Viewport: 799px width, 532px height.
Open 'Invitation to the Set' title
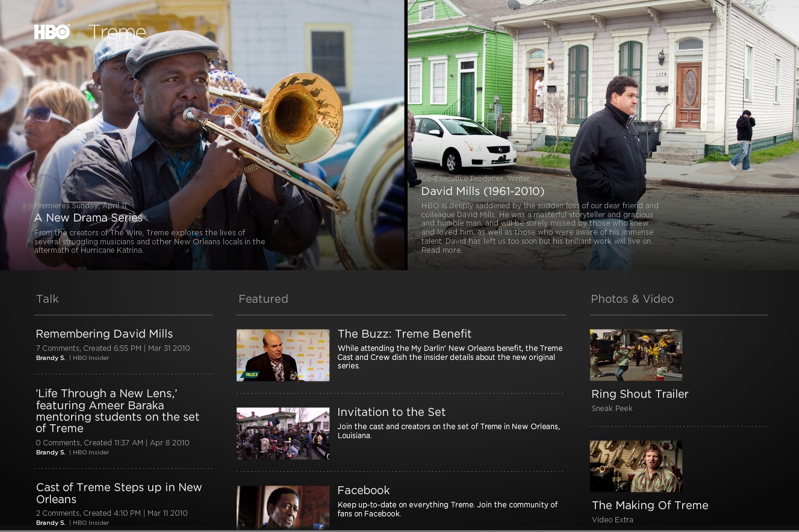coord(391,412)
